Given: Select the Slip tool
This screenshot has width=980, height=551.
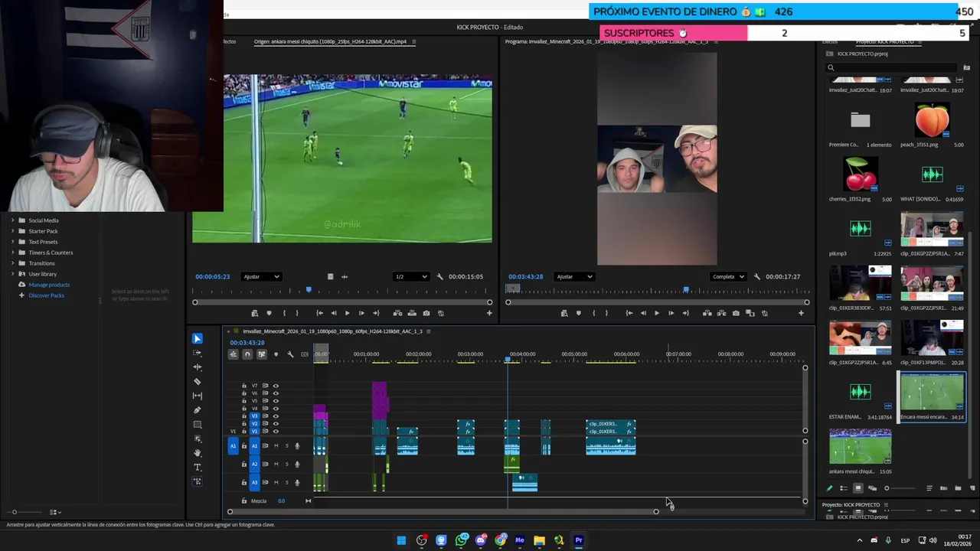Looking at the screenshot, I should coord(197,396).
